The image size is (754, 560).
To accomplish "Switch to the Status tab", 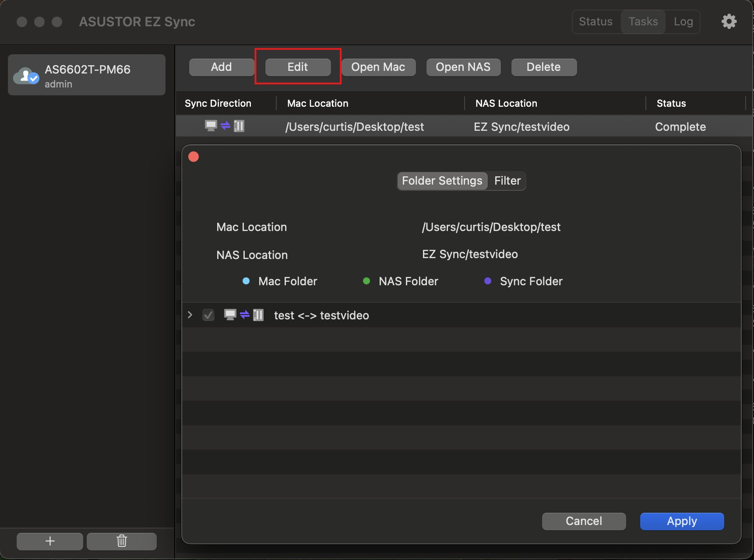I will click(x=595, y=21).
